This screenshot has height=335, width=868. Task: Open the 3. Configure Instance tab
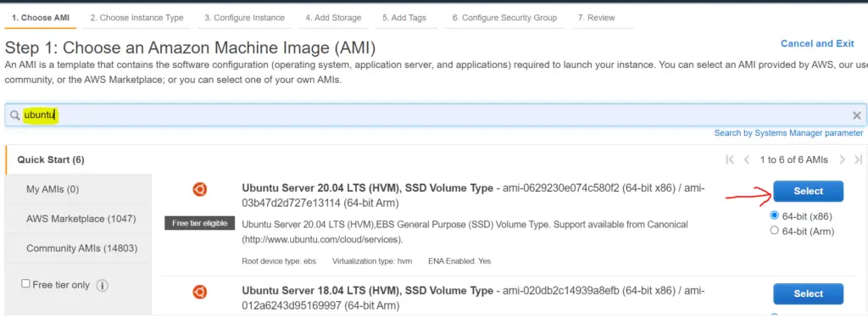click(x=244, y=18)
